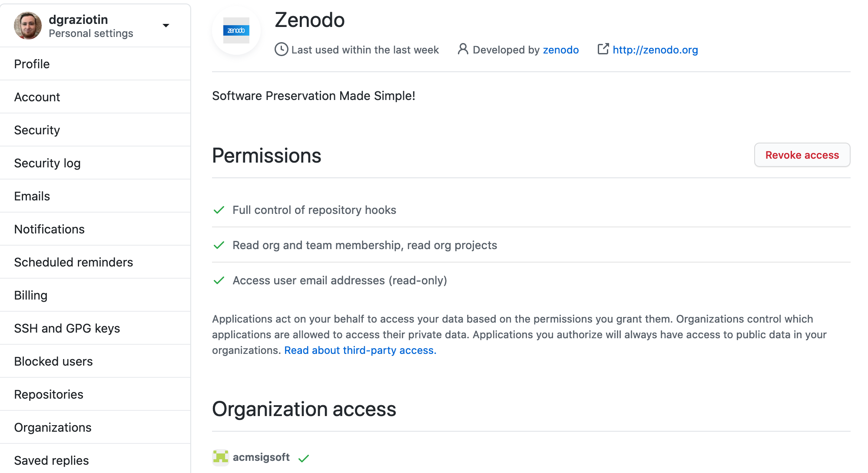Viewport: 868px width, 473px height.
Task: Click the acmsigsoft organization avatar
Action: (220, 457)
